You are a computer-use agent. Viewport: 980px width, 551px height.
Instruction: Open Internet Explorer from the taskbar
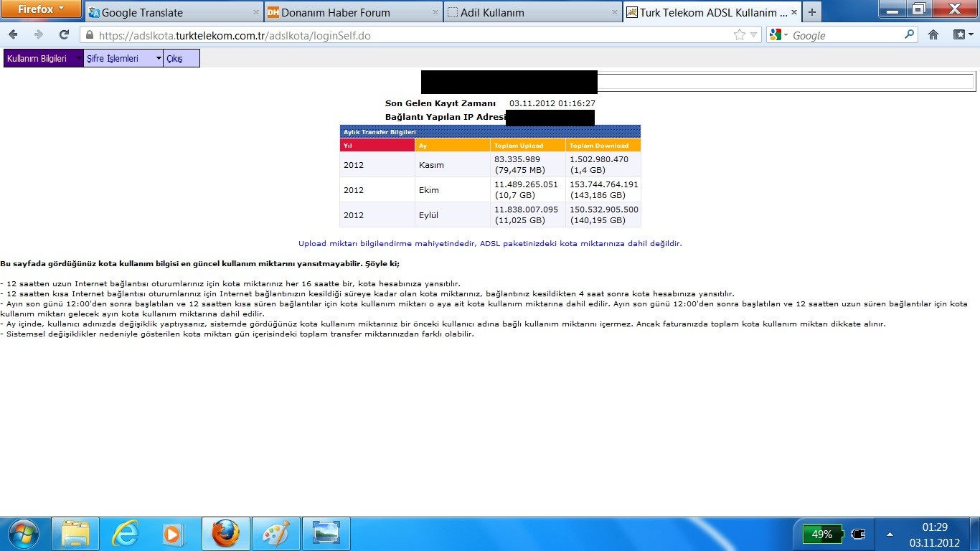125,534
